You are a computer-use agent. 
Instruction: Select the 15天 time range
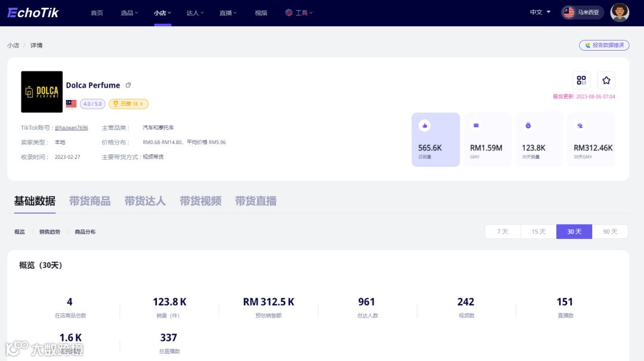click(x=538, y=232)
